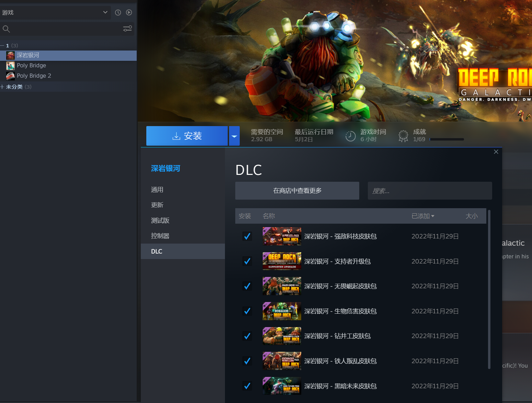The image size is (532, 403).
Task: Click the 6 小时 playtime value
Action: click(x=369, y=139)
